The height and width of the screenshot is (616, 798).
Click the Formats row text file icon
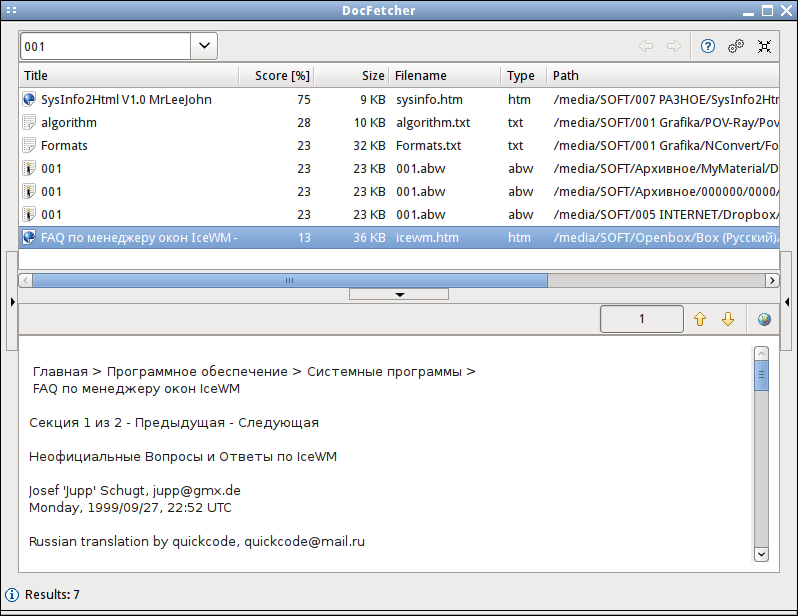[29, 146]
